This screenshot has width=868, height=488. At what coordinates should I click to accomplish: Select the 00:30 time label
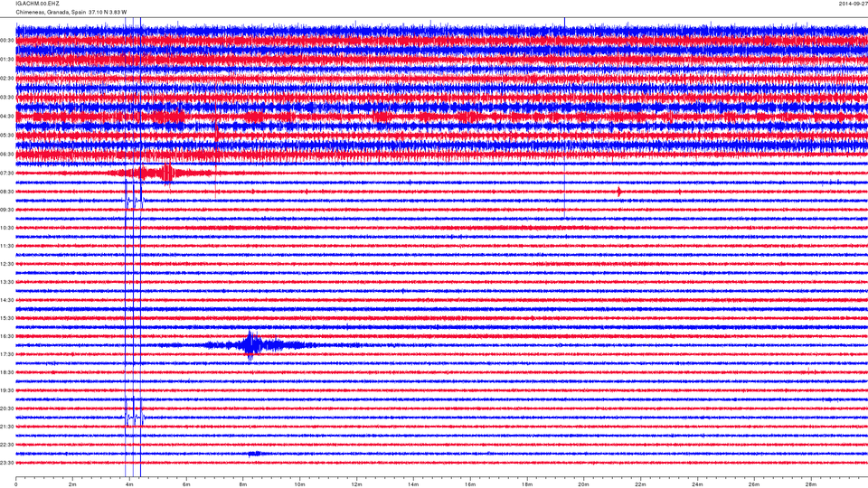(6, 41)
